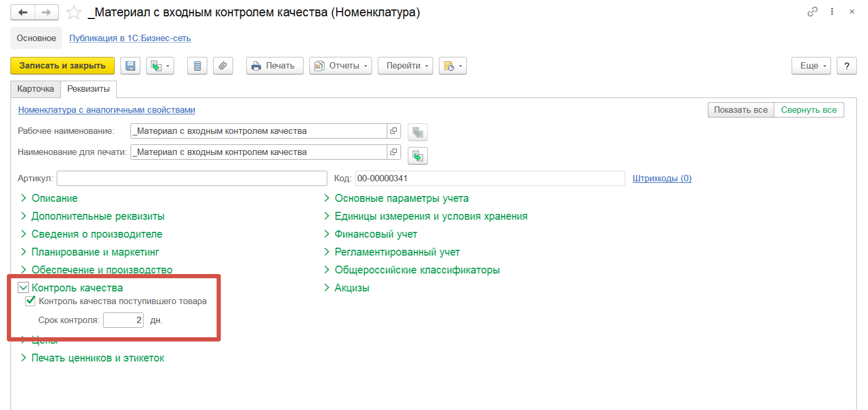Uncheck Контроль качества поступившего товара

point(31,301)
